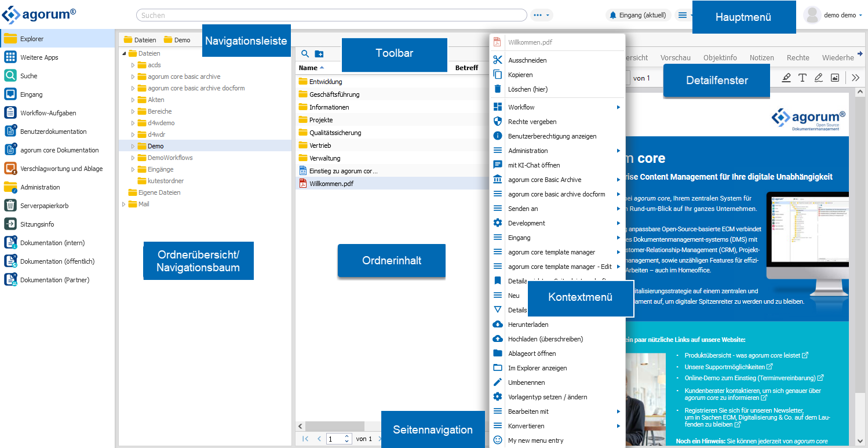Open agorum core Dokumentation sidebar entry

tap(57, 150)
